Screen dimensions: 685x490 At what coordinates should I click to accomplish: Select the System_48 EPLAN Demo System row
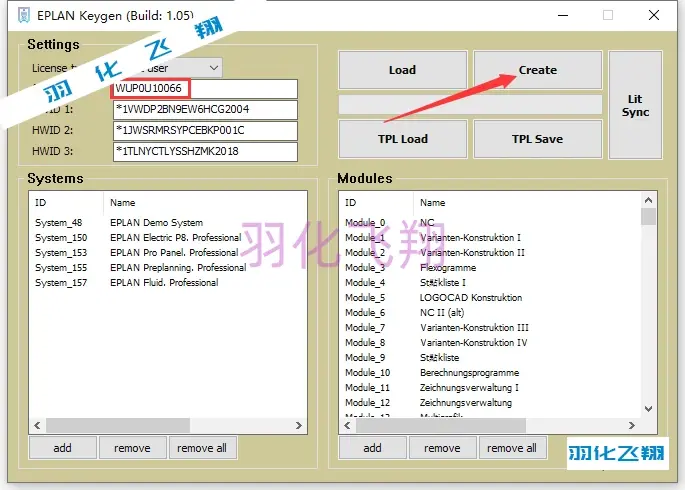click(x=168, y=223)
